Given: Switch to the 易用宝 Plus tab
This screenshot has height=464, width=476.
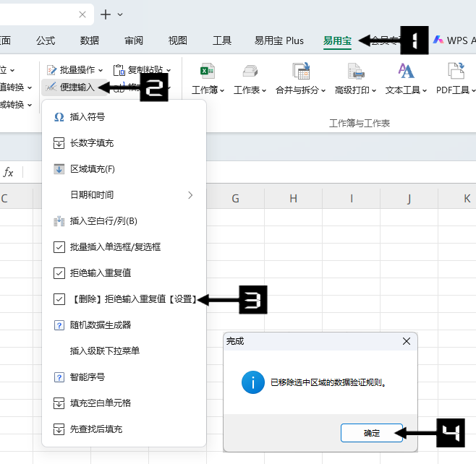Looking at the screenshot, I should [x=279, y=40].
